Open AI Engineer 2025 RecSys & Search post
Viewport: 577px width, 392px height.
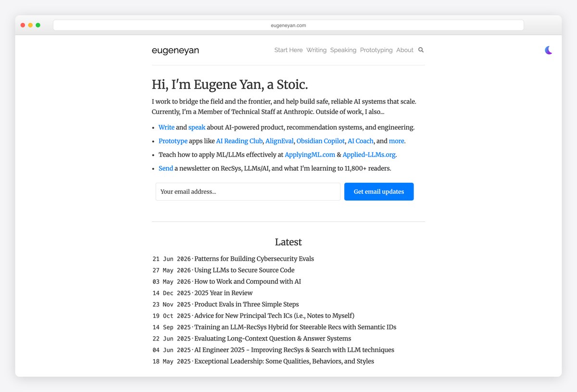294,350
